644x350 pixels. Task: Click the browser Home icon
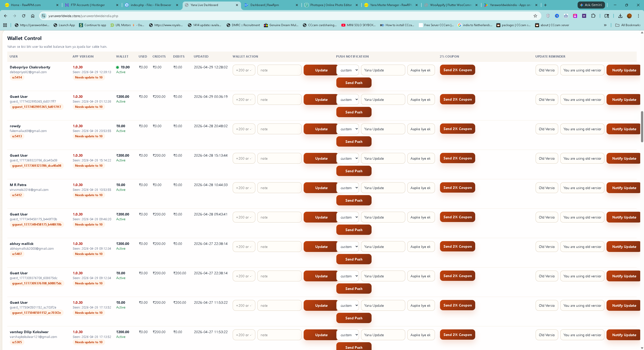33,16
